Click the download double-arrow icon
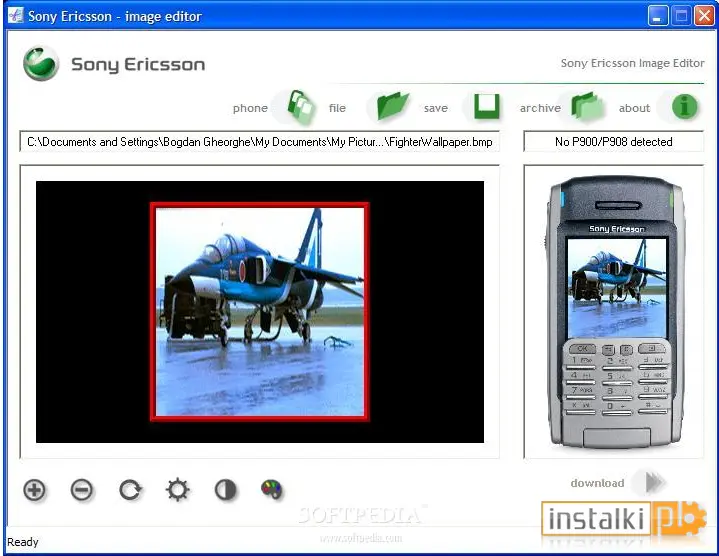This screenshot has height=556, width=719. (654, 482)
